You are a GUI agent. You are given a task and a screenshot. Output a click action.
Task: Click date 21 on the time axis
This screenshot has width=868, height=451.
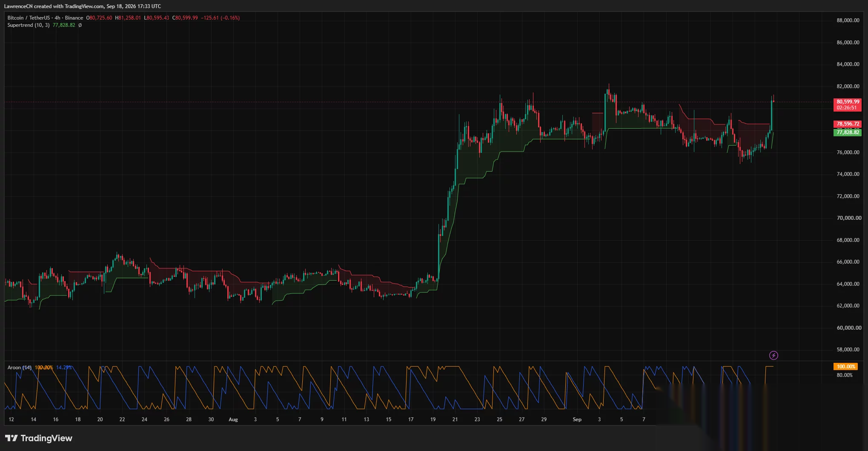click(x=455, y=419)
